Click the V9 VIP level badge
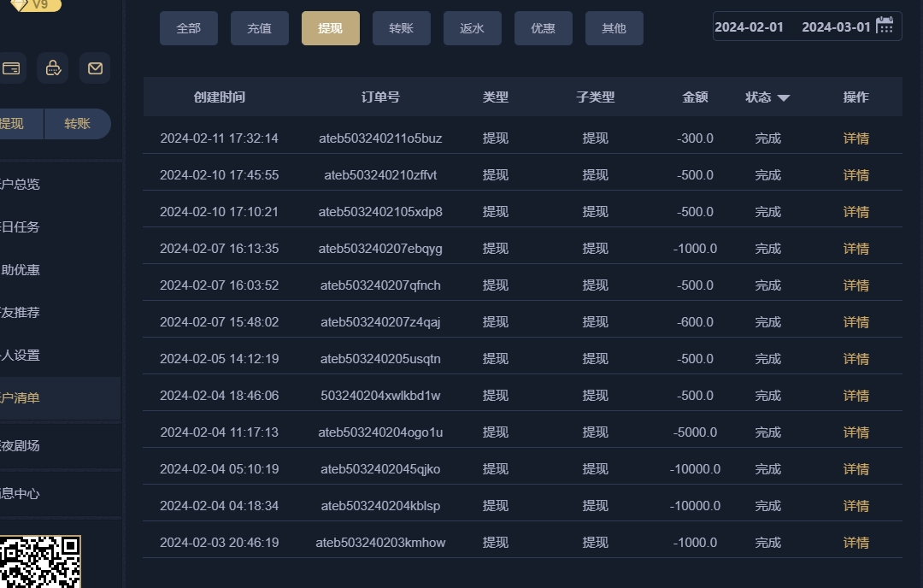This screenshot has height=588, width=923. 32,5
